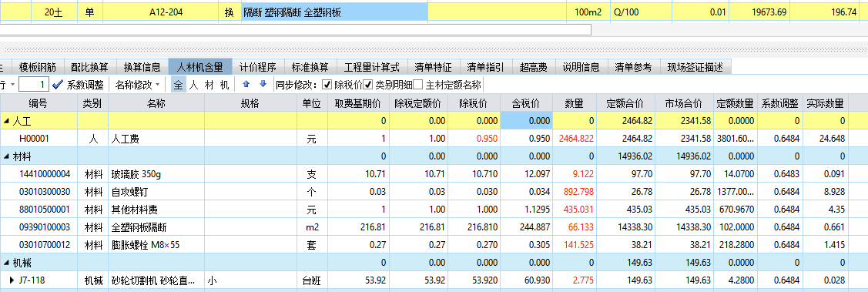Open the 名称修改 dropdown
This screenshot has width=868, height=292.
click(138, 85)
